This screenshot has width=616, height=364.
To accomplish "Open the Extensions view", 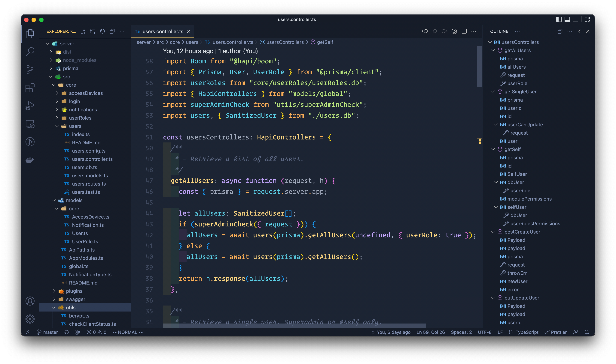I will [x=30, y=88].
